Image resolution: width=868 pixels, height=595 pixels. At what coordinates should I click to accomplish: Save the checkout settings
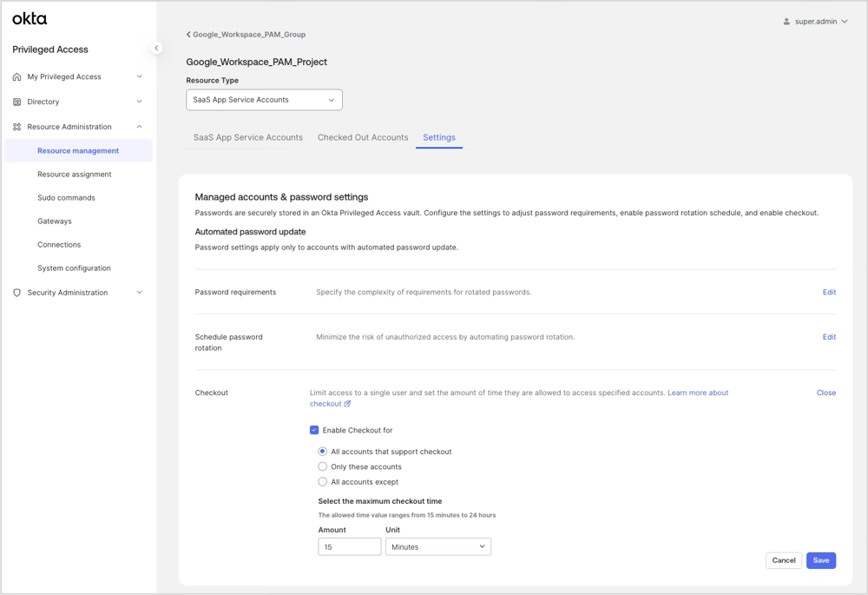[x=820, y=560]
